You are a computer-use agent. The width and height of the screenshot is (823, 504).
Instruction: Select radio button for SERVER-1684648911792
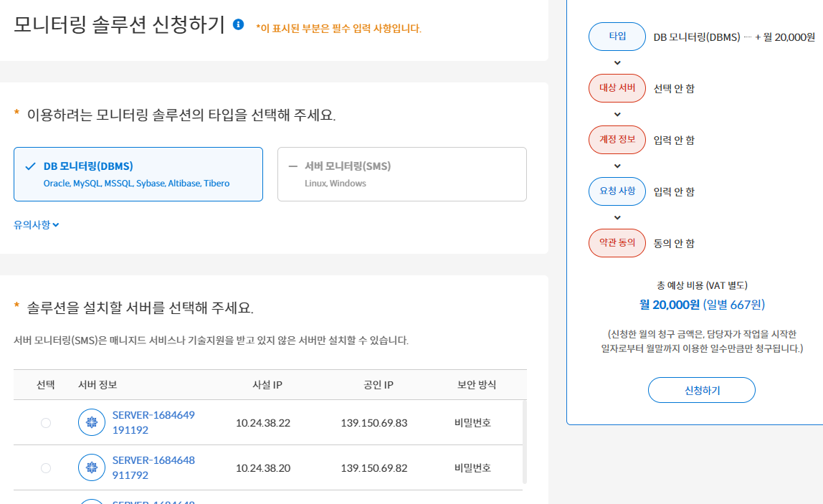(x=46, y=467)
